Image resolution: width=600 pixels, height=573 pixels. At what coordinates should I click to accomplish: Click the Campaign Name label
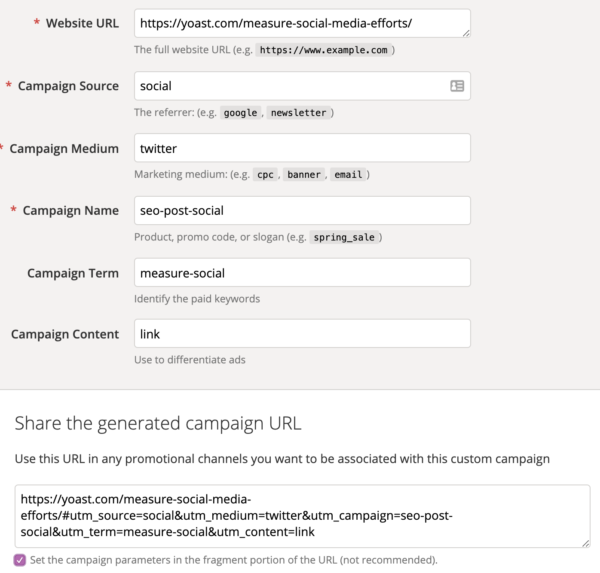click(71, 210)
